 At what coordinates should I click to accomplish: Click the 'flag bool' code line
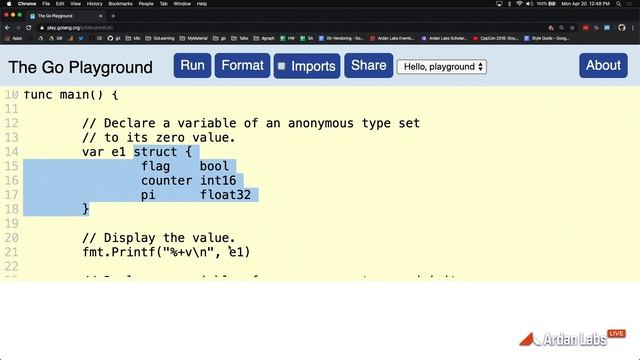click(x=185, y=166)
